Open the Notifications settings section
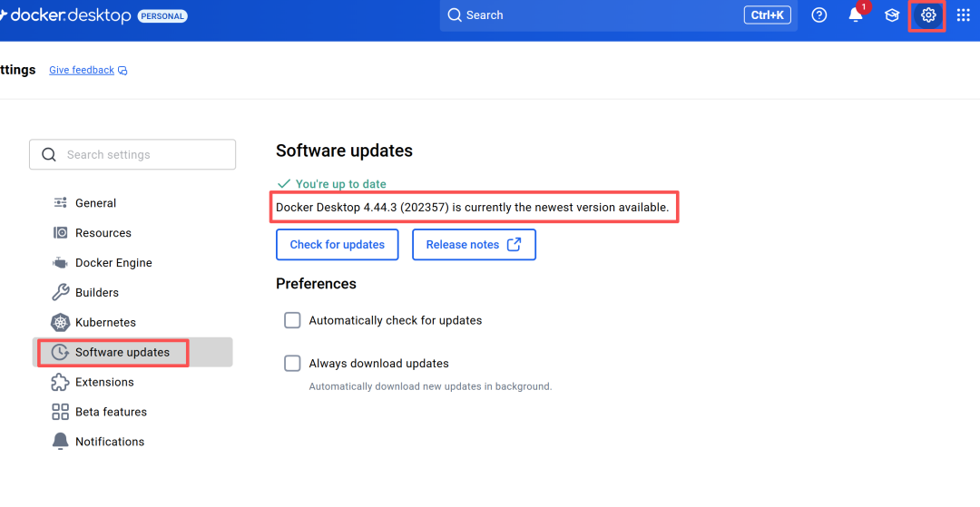This screenshot has height=507, width=980. [x=132, y=442]
